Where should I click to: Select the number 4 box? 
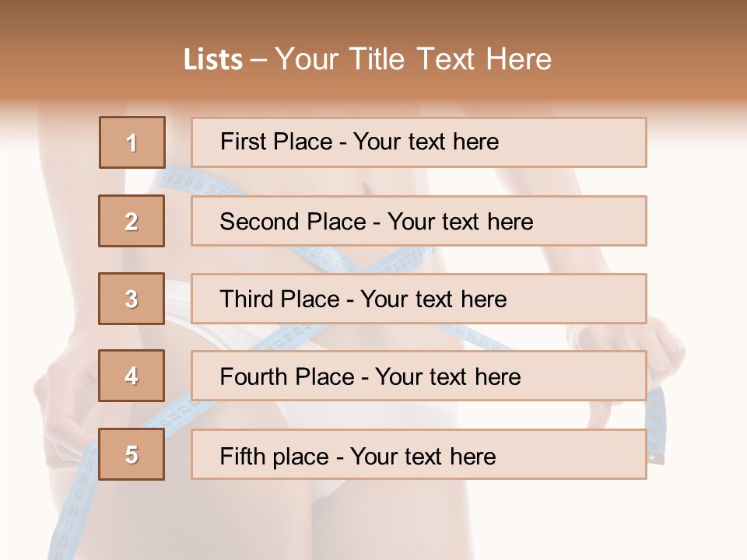pos(132,376)
